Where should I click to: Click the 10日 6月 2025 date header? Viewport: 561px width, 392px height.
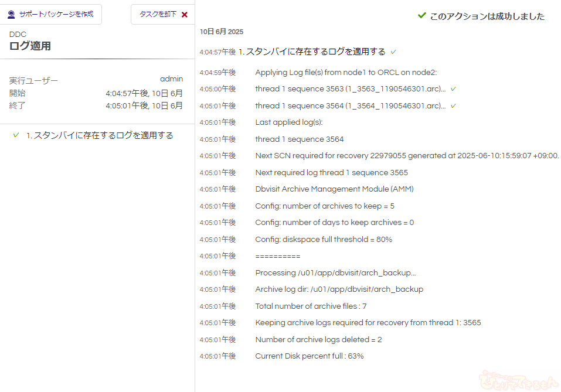point(222,32)
